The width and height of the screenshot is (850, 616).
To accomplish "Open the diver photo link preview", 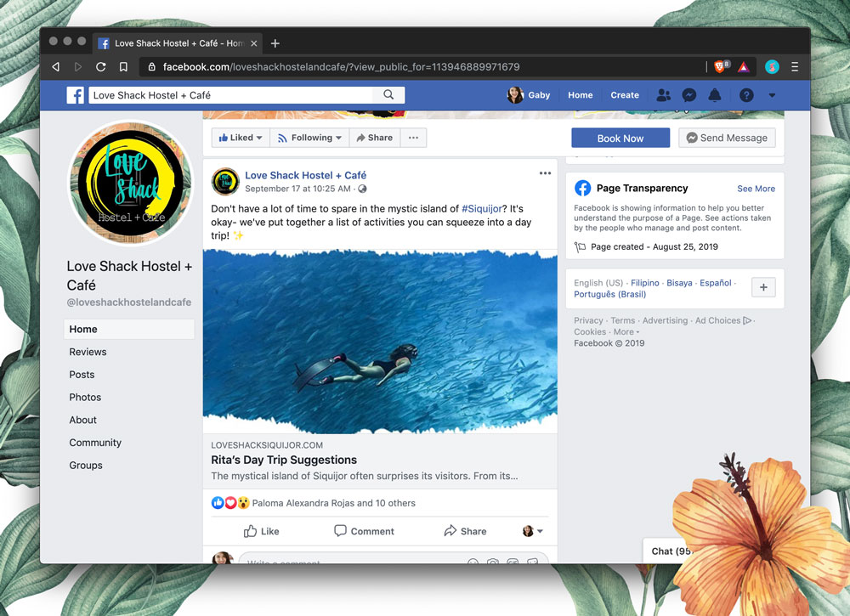I will click(x=380, y=342).
